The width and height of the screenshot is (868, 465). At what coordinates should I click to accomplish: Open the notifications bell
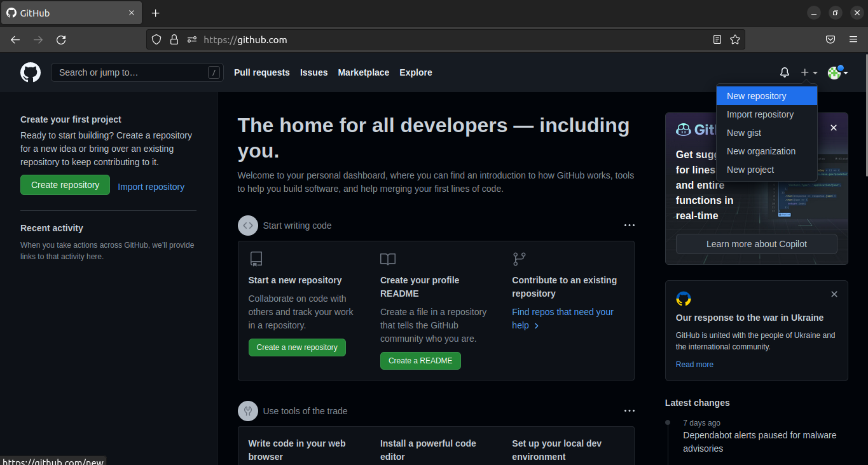click(x=785, y=72)
